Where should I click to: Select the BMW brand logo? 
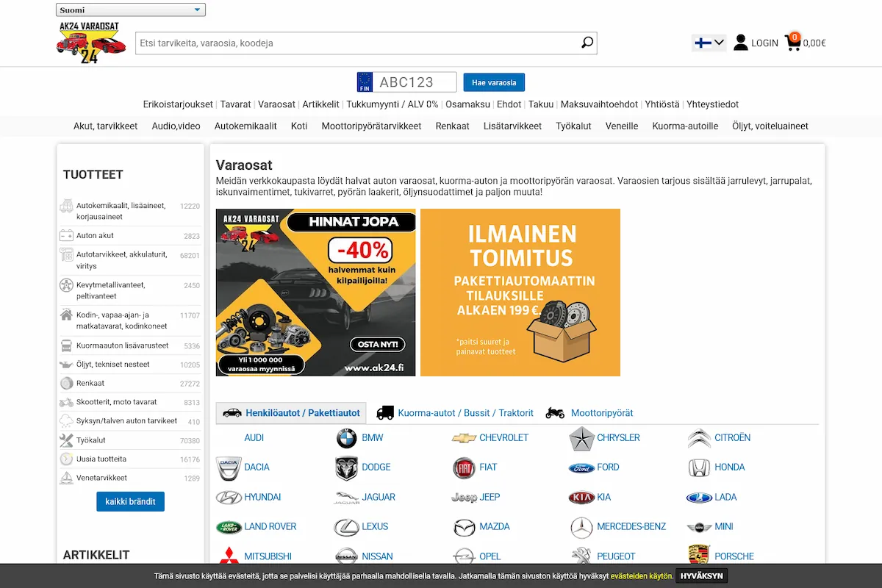(346, 438)
